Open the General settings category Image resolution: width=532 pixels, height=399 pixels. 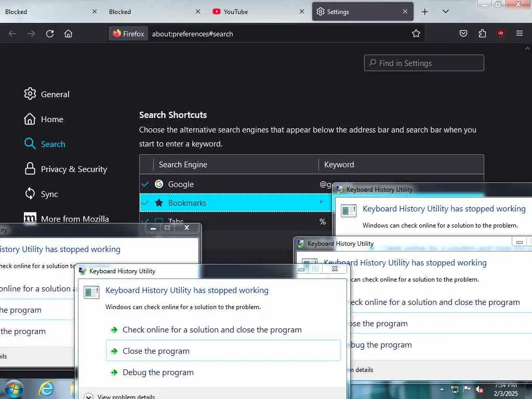tap(47, 94)
